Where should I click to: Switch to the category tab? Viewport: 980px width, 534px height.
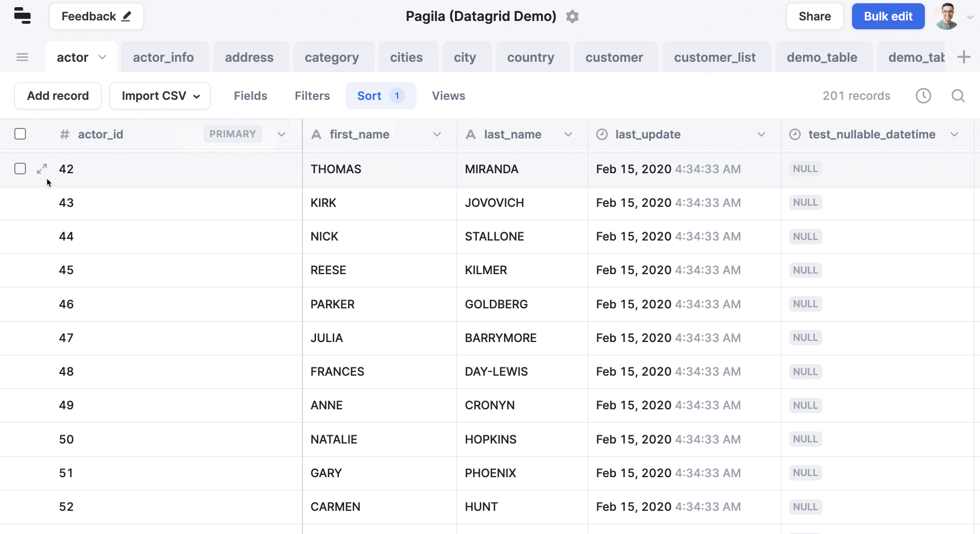(332, 57)
